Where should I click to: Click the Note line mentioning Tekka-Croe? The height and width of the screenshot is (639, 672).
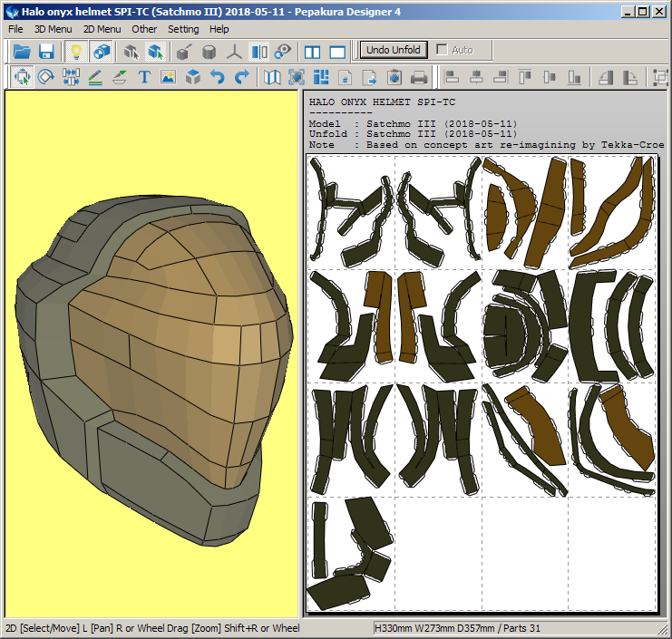(486, 145)
